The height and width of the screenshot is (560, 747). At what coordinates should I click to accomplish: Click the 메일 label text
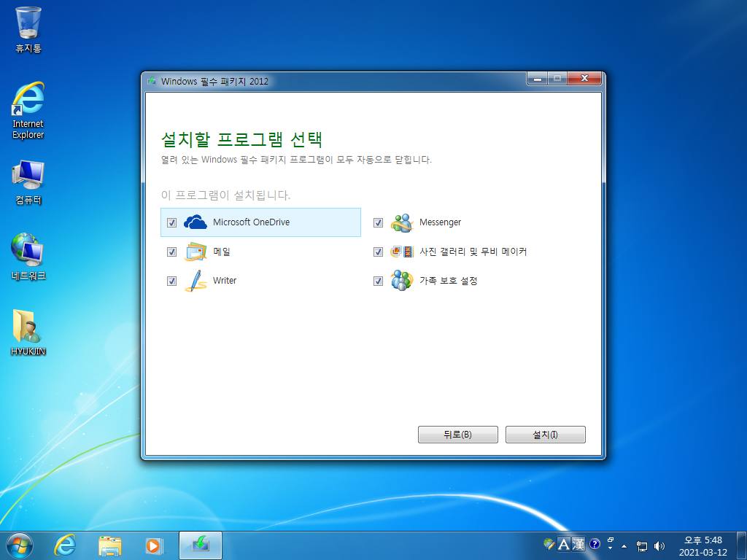(x=222, y=252)
